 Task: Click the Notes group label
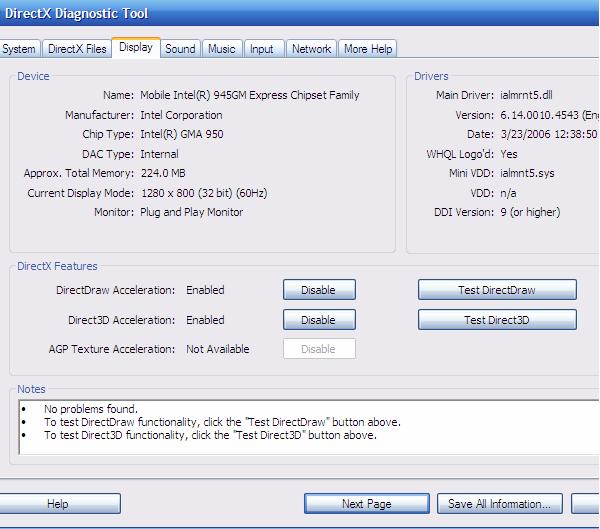[31, 389]
